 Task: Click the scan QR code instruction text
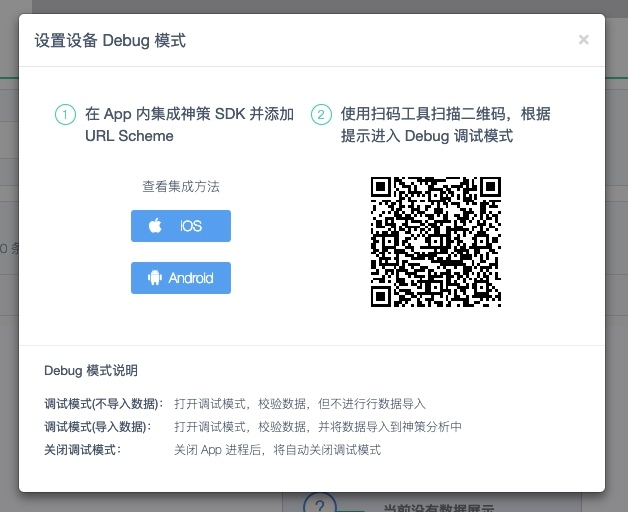pos(445,125)
